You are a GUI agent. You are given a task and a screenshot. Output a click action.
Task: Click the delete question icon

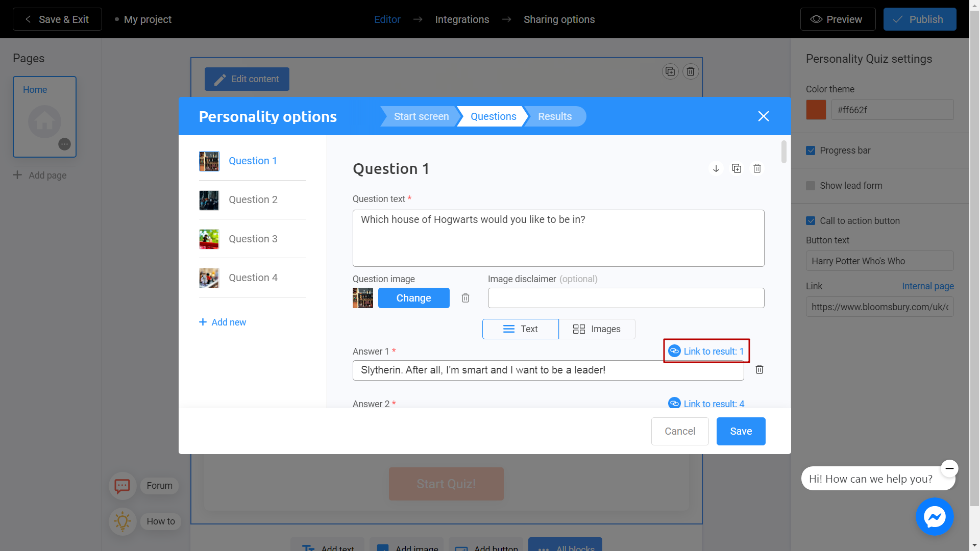757,168
